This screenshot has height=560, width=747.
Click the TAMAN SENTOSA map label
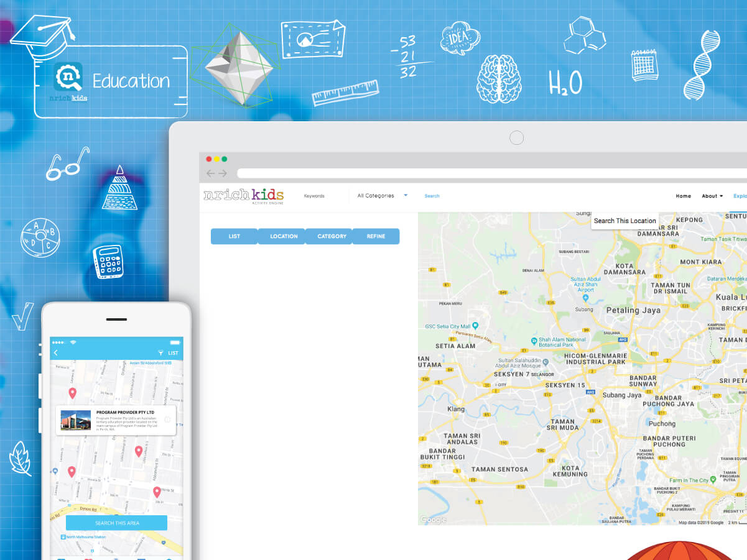(x=499, y=469)
